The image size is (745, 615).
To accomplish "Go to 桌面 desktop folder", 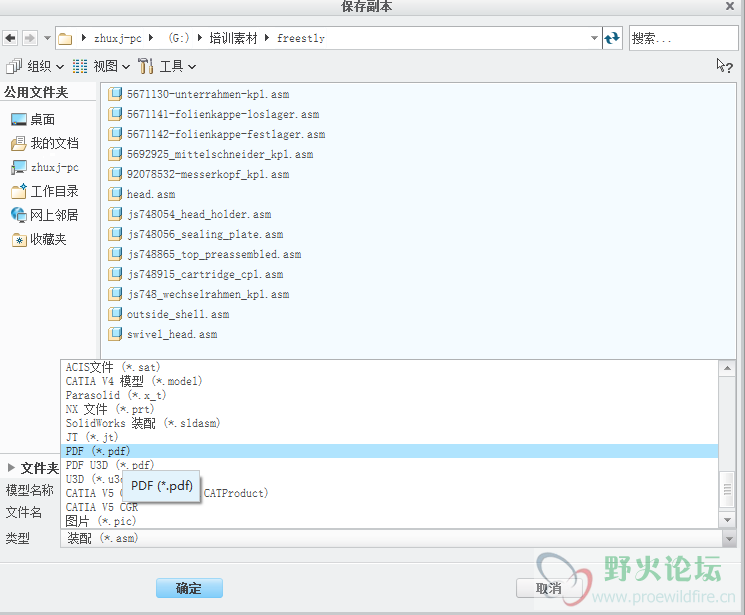I will 33,119.
